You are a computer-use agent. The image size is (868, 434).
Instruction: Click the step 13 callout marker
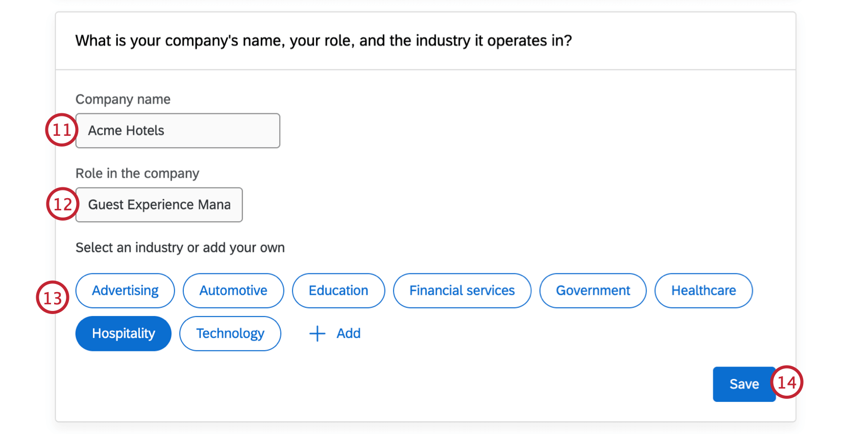coord(52,298)
